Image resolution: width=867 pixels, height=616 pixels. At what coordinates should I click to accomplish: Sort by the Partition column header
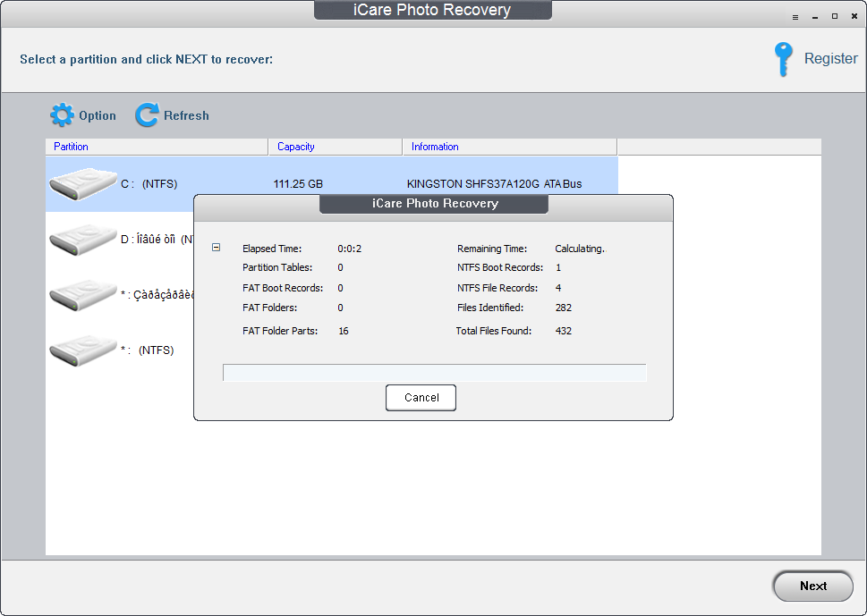(x=157, y=147)
